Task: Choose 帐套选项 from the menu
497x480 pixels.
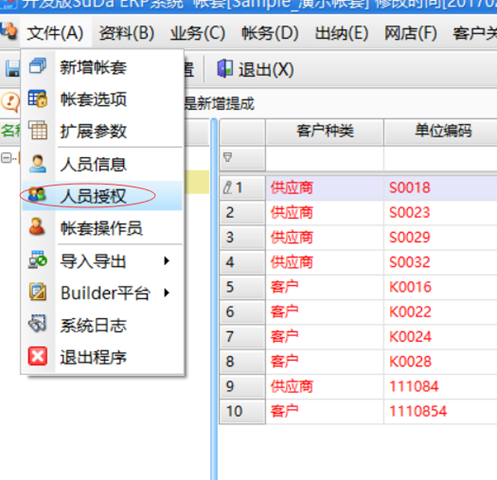Action: tap(102, 99)
